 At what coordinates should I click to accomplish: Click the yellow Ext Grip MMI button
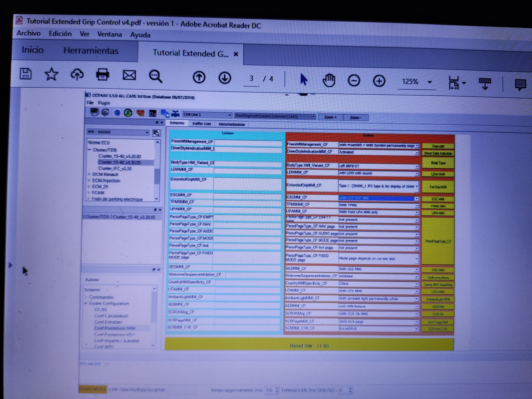[438, 187]
